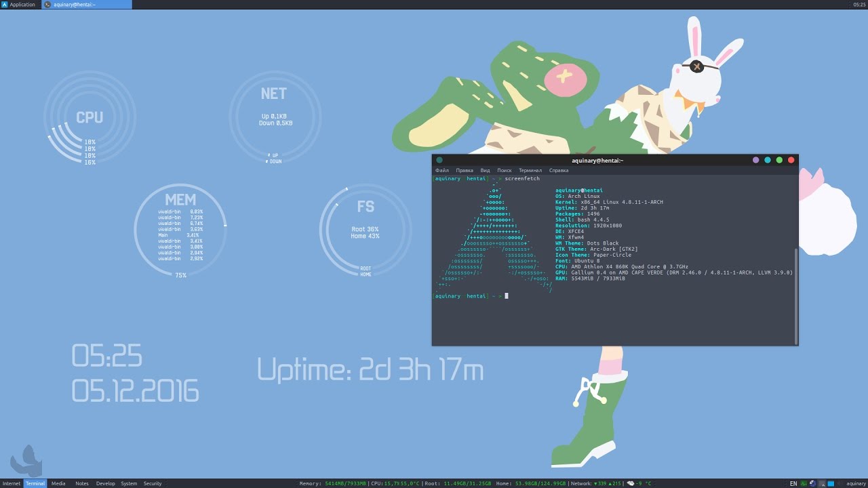Click the CPU 15,7% readout in bottom panel

[x=395, y=483]
